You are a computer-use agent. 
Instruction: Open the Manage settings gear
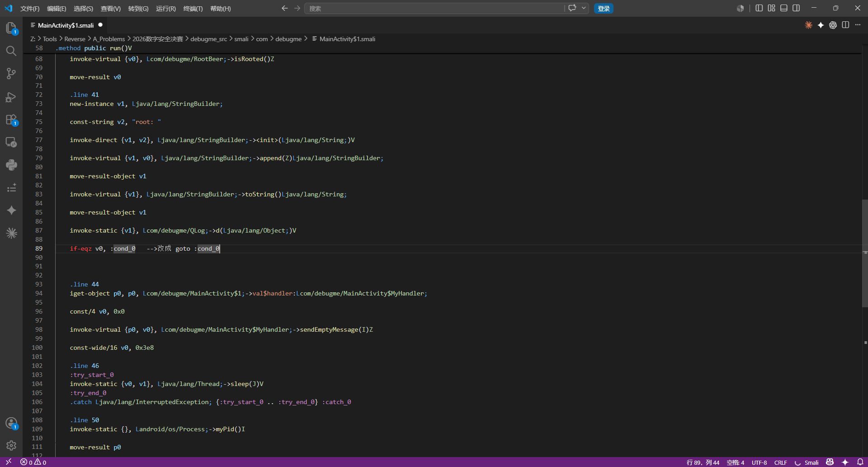(x=11, y=445)
